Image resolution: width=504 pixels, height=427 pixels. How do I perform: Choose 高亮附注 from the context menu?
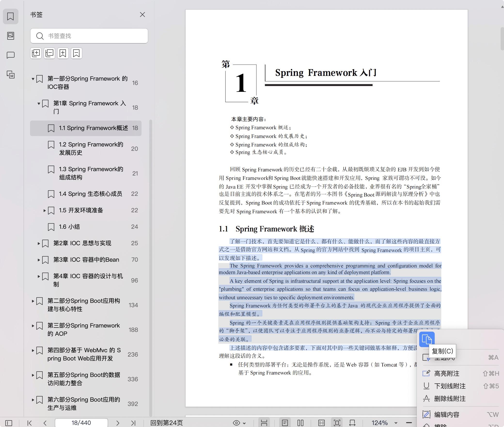(447, 374)
